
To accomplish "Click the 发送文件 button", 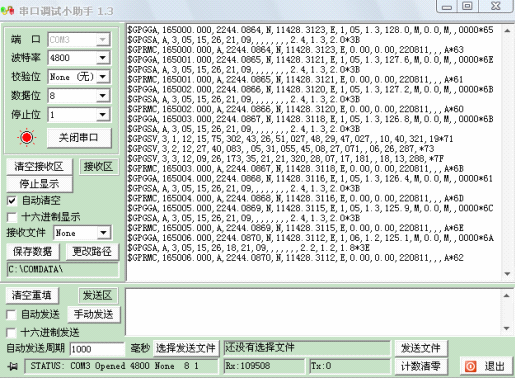I will [421, 348].
